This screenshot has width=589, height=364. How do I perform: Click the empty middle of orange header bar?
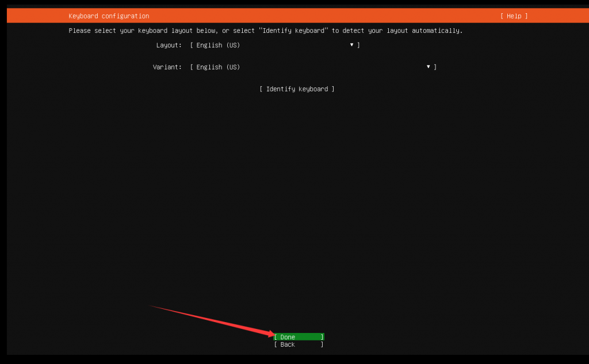point(322,16)
